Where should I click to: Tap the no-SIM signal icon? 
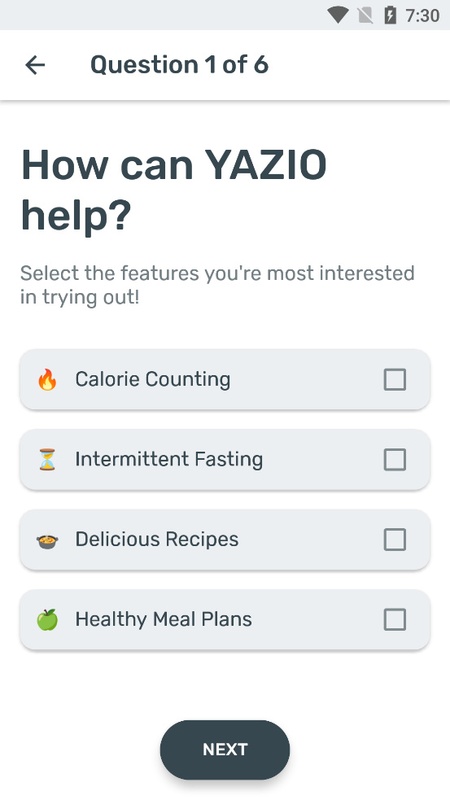coord(365,16)
